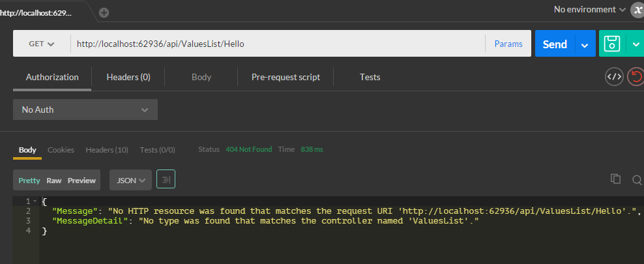Open the Headers (0) request tab
This screenshot has height=264, width=644.
(x=128, y=77)
